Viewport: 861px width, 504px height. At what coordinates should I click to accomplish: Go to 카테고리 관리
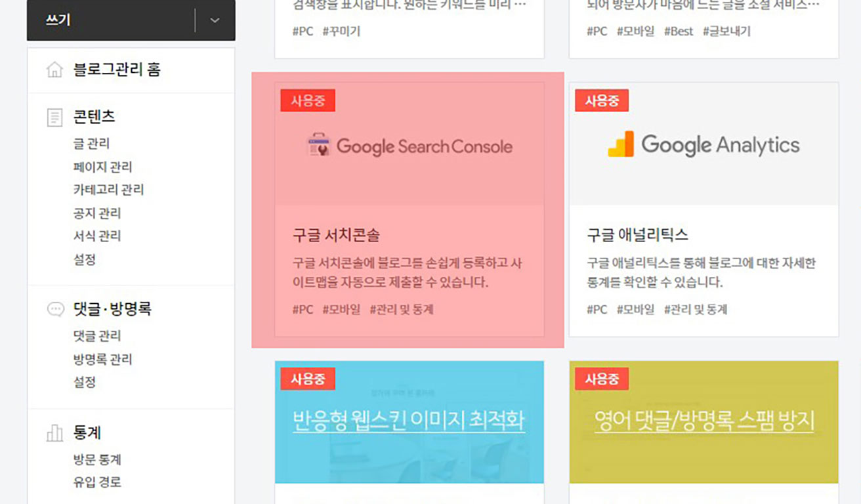(108, 190)
